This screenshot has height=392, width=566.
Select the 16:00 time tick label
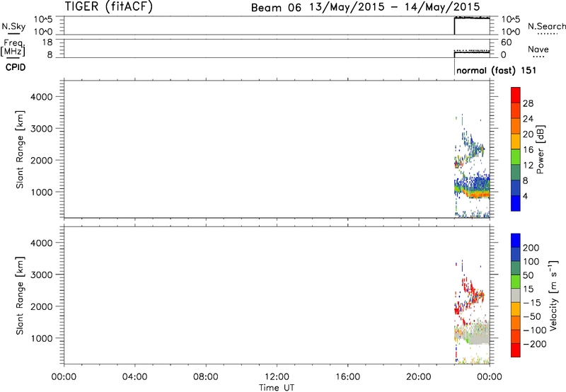coord(347,377)
